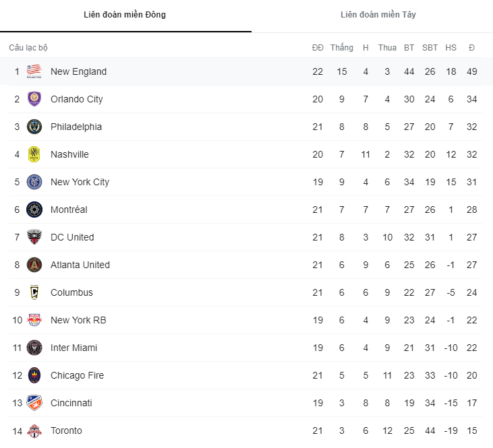The width and height of the screenshot is (493, 448).
Task: Click the Đ points column header
Action: pos(471,48)
